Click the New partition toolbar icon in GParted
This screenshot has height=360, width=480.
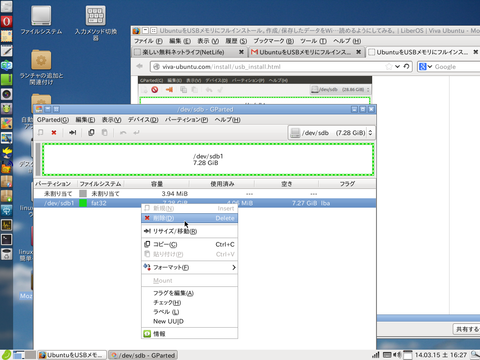coord(41,133)
